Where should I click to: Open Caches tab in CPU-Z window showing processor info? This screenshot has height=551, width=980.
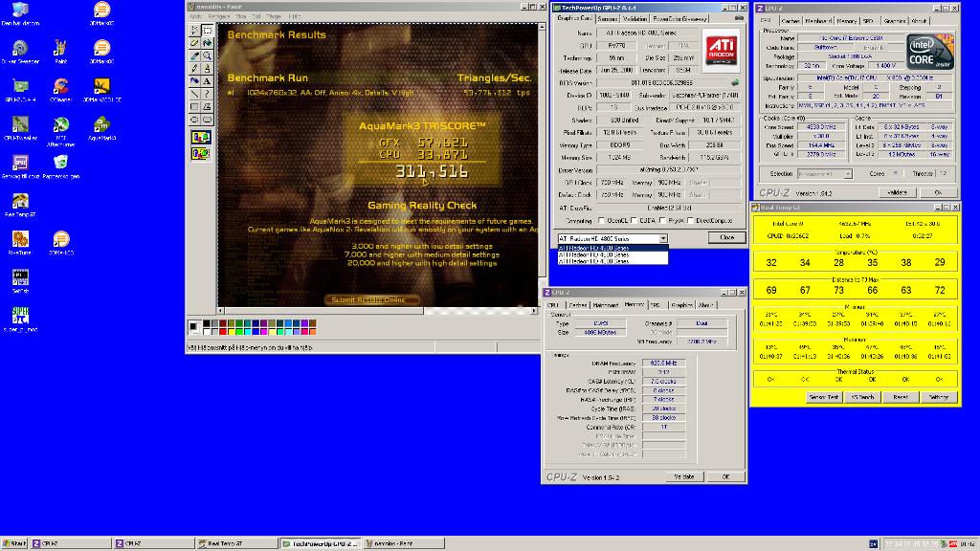791,21
